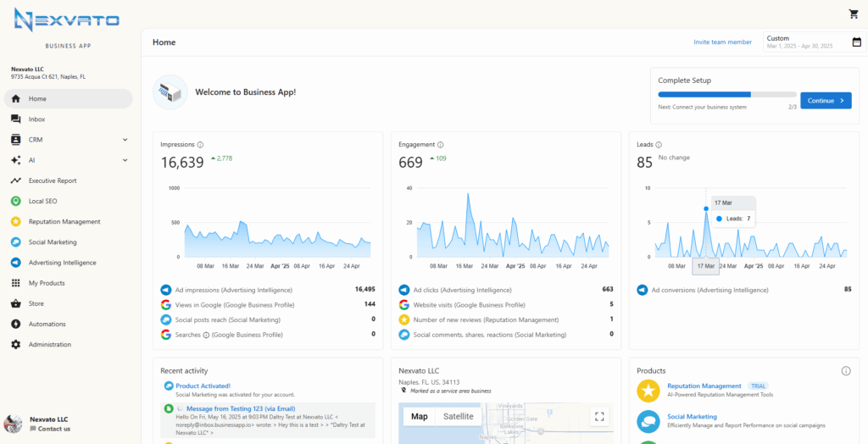Image resolution: width=868 pixels, height=444 pixels.
Task: Go to Home in sidebar
Action: [68, 98]
